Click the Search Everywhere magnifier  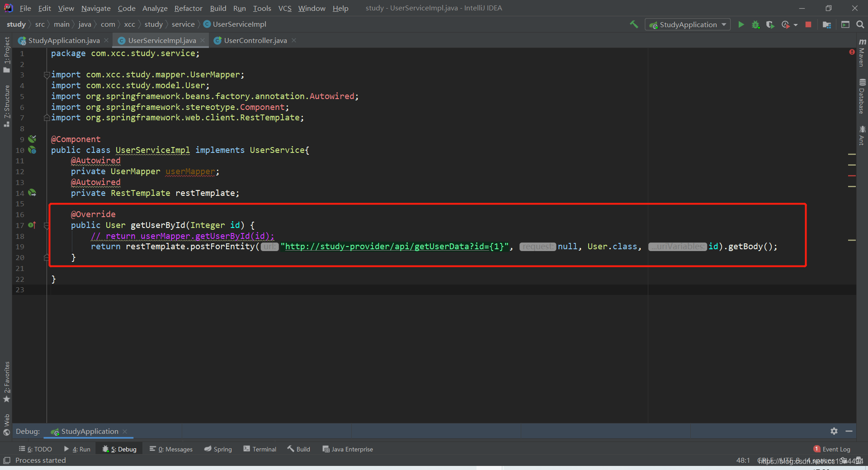coord(860,24)
